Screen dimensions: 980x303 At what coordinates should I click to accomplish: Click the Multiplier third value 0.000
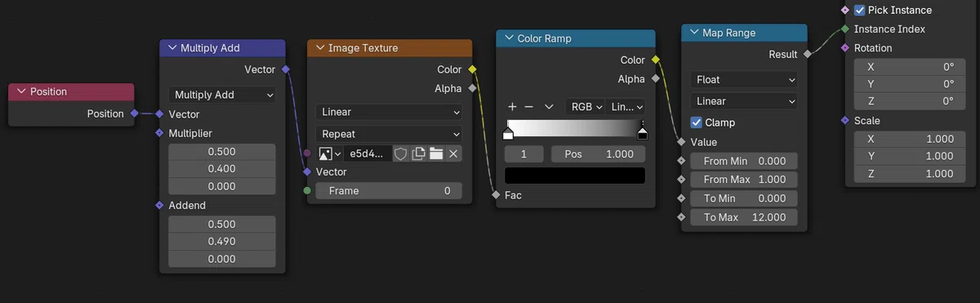click(x=222, y=186)
